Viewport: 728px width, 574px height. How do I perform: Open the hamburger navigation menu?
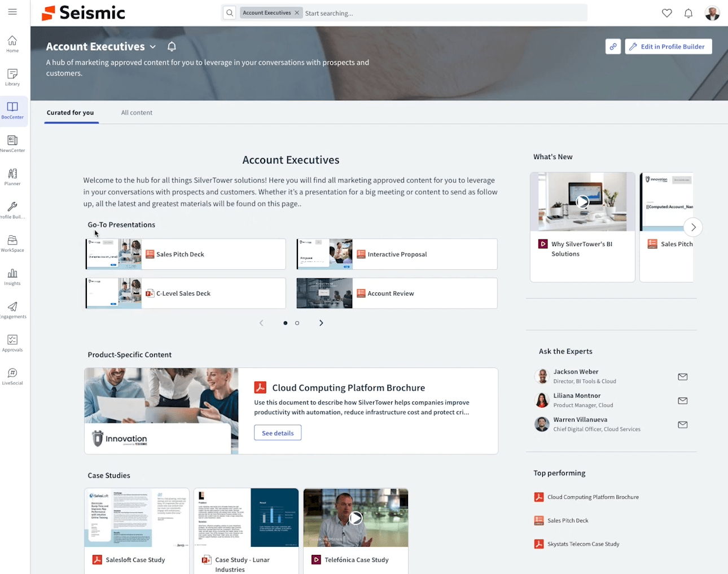(12, 12)
